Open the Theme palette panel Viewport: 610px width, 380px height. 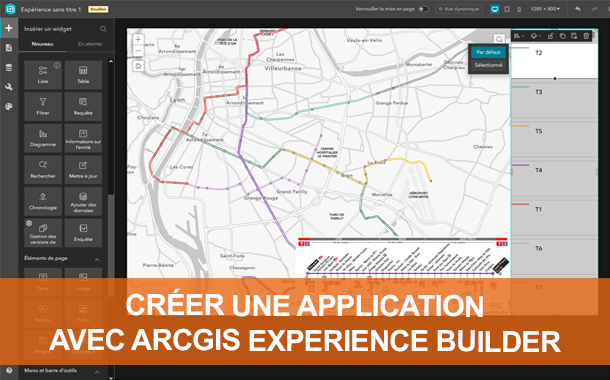coord(9,107)
